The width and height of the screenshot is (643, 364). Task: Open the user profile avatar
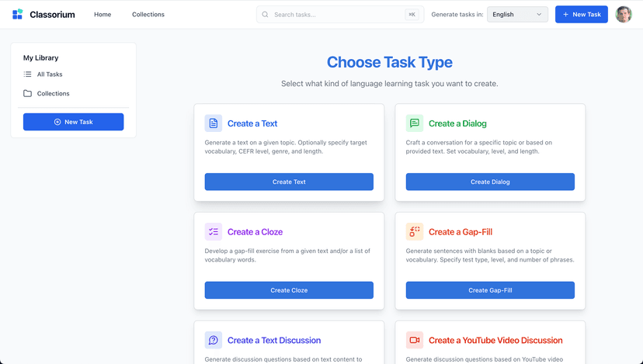(x=623, y=15)
